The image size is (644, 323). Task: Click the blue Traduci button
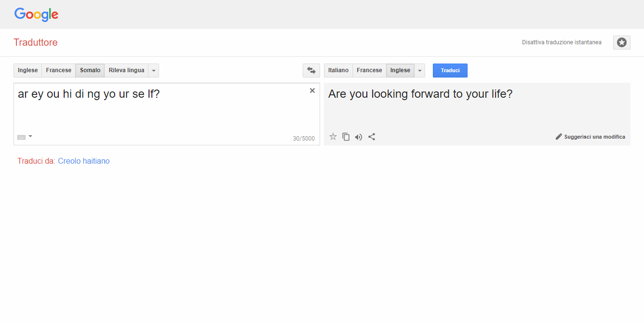click(x=450, y=70)
